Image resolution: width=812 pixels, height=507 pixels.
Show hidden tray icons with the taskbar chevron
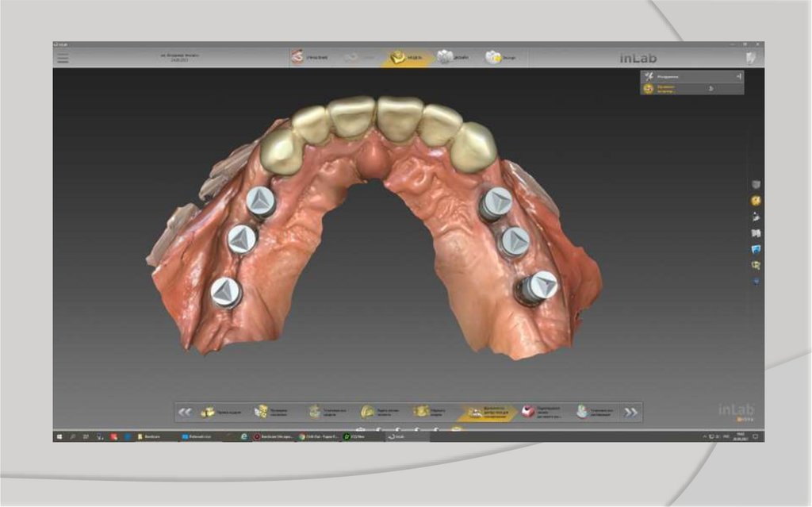pos(704,436)
